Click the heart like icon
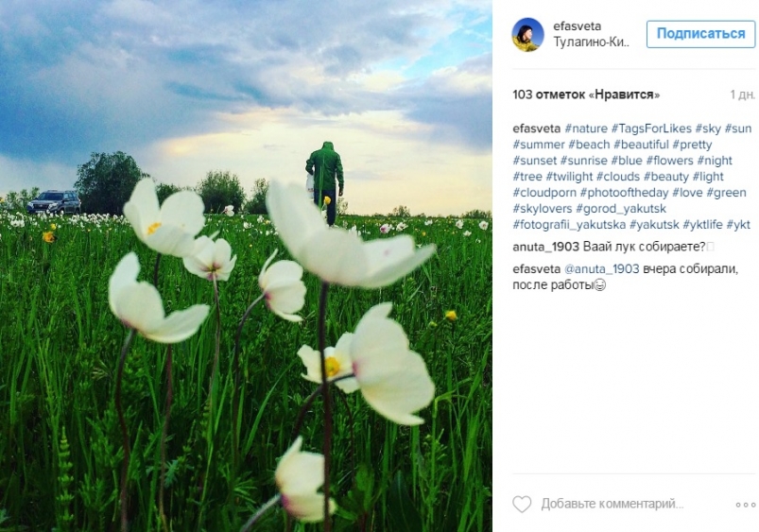This screenshot has width=759, height=532. pos(522,504)
